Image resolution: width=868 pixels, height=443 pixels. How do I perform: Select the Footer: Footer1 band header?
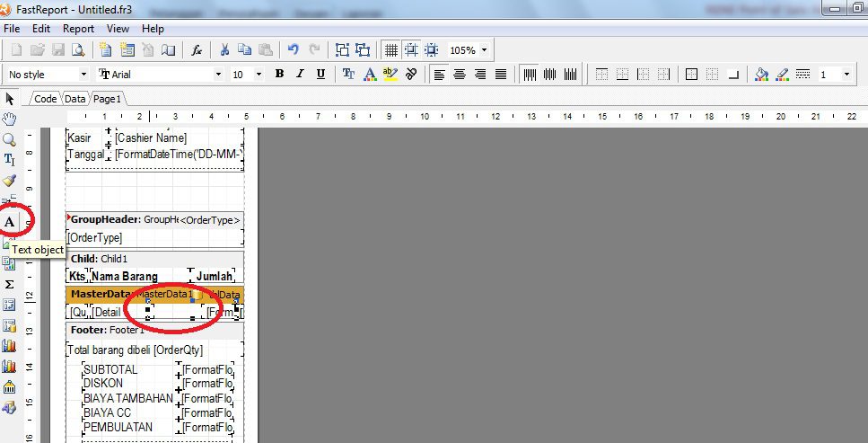pos(154,330)
